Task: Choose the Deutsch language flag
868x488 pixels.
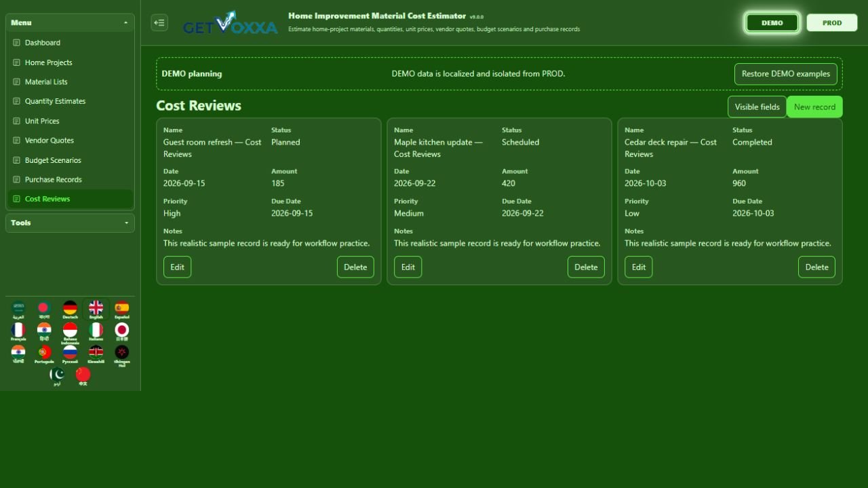Action: point(70,309)
